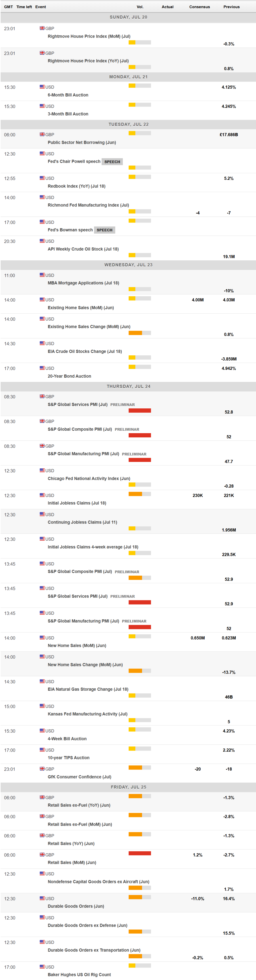Viewport: 256px width, 980px height.
Task: Click the PRELIMINAR label on UK S&P Global Composite PMI
Action: (127, 430)
